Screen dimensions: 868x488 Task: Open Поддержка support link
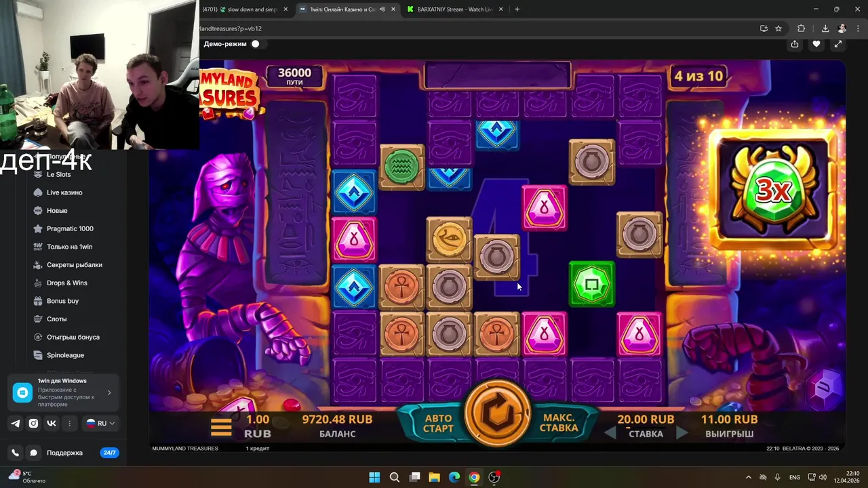coord(64,453)
